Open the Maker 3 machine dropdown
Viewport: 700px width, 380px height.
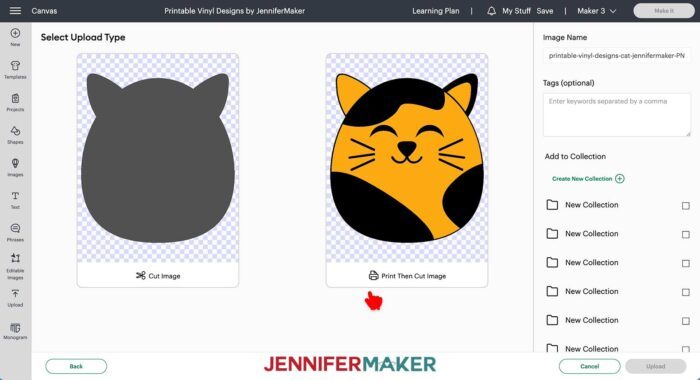(596, 11)
